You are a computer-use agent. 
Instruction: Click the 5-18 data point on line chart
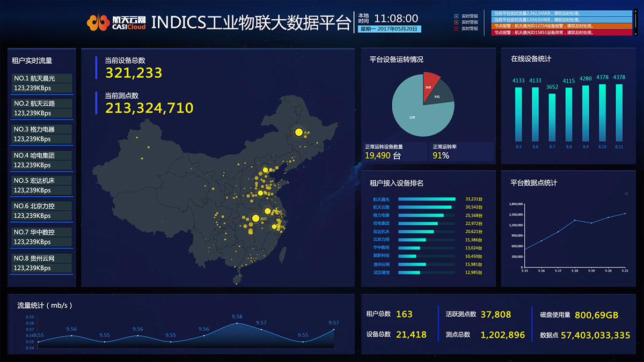tap(575, 220)
